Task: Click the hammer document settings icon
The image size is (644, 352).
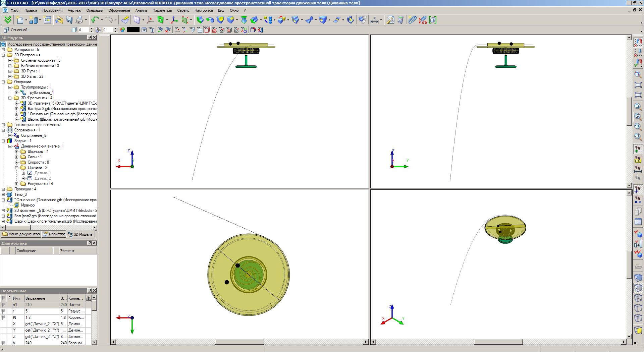Action: click(390, 20)
